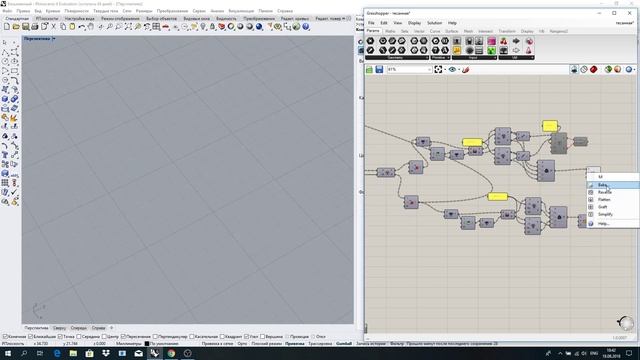The image size is (640, 360).
Task: Click red preview mesh icon in Grasshopper
Action: click(593, 70)
